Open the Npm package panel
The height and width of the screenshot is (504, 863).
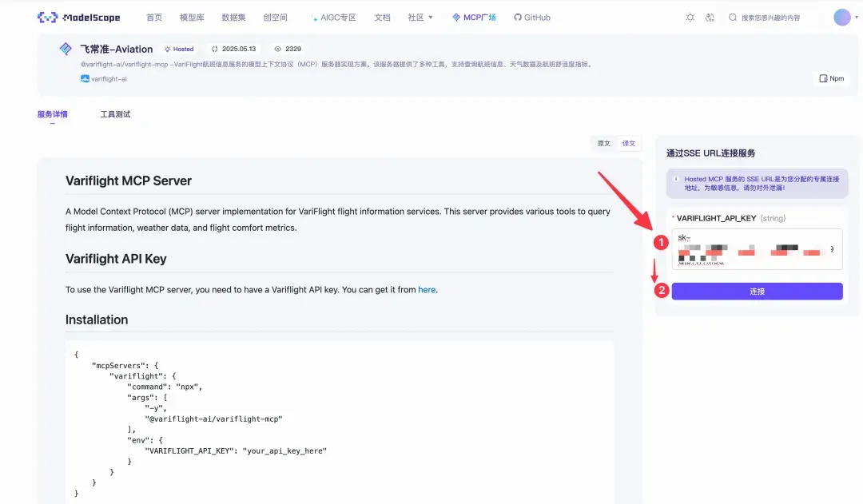click(x=829, y=77)
